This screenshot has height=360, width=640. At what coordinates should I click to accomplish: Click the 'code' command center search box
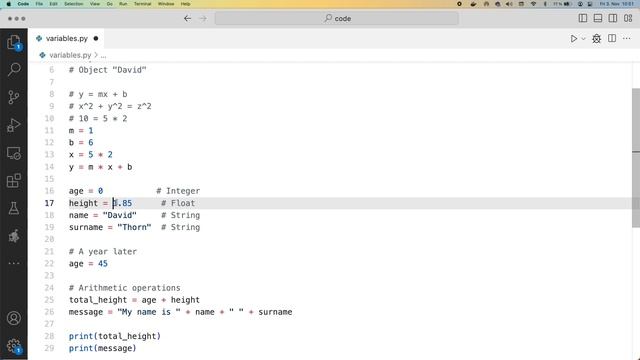(337, 18)
